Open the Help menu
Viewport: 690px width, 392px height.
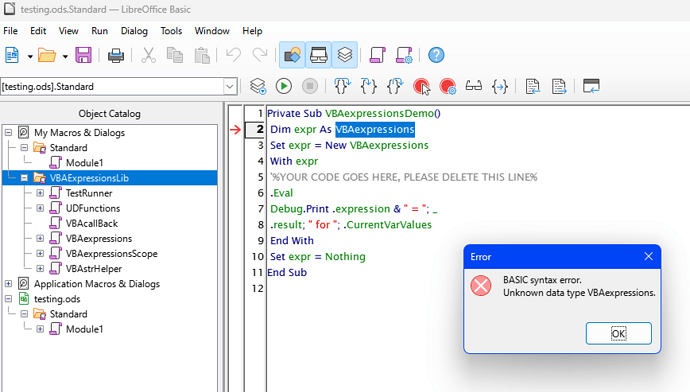252,31
